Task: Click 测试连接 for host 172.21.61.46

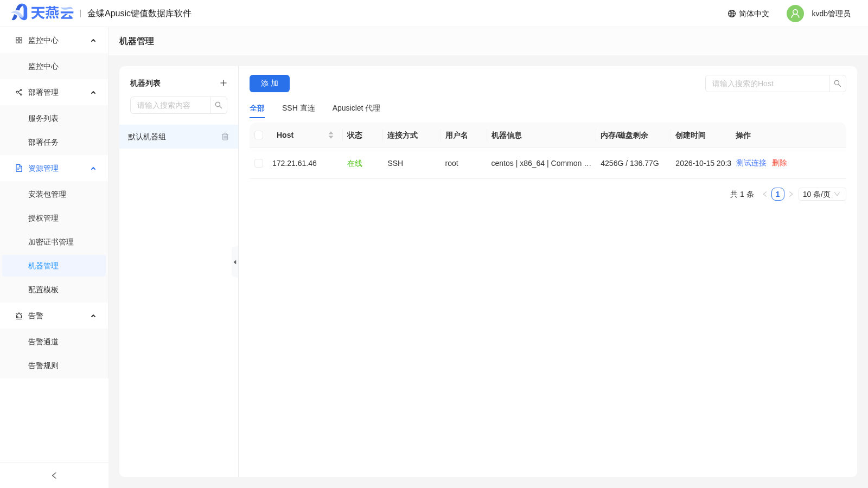Action: [751, 163]
